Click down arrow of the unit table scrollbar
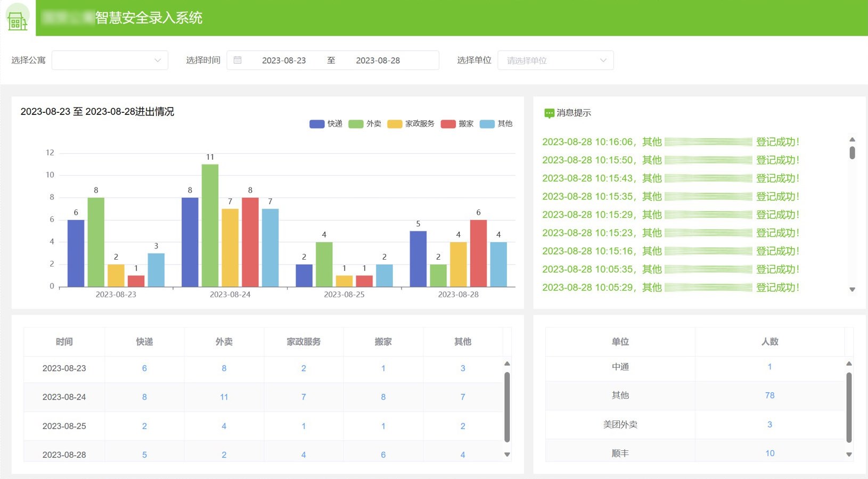This screenshot has width=868, height=479. pyautogui.click(x=849, y=455)
